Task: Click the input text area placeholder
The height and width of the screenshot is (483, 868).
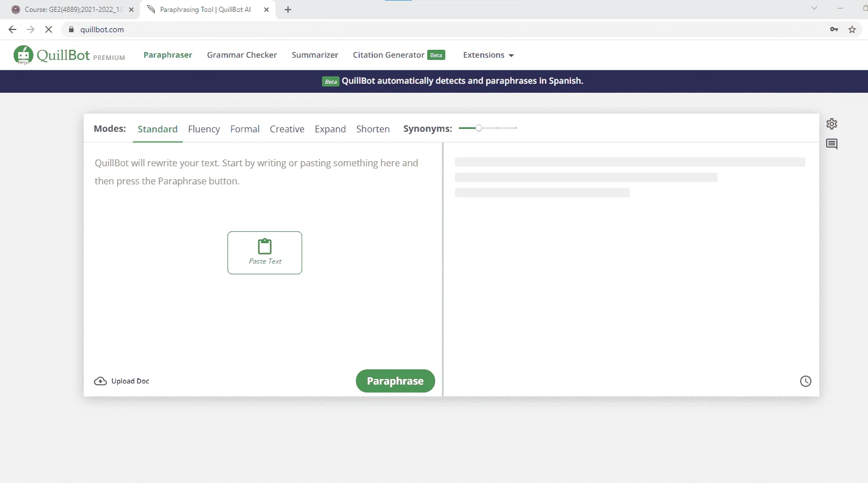Action: 256,172
